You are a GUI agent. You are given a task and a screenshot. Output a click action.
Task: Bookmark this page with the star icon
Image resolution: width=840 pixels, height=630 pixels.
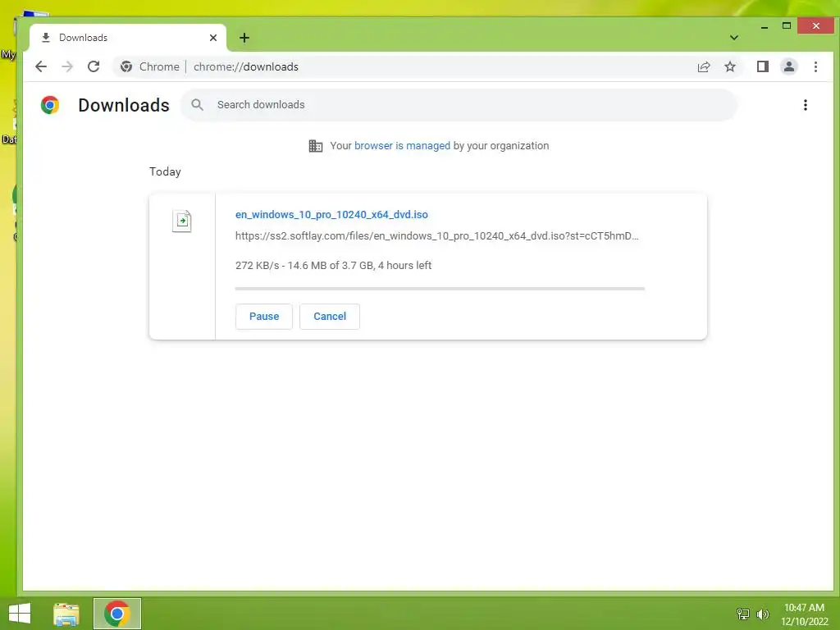pos(729,66)
